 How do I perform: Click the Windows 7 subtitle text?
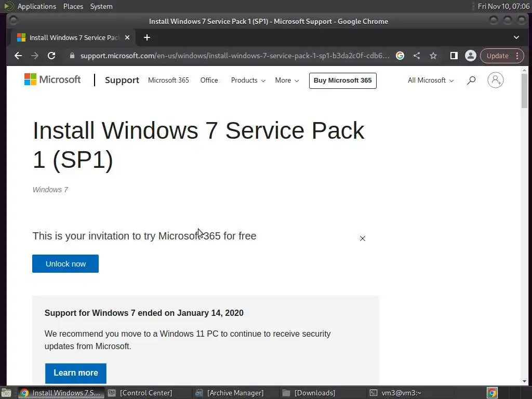(50, 190)
